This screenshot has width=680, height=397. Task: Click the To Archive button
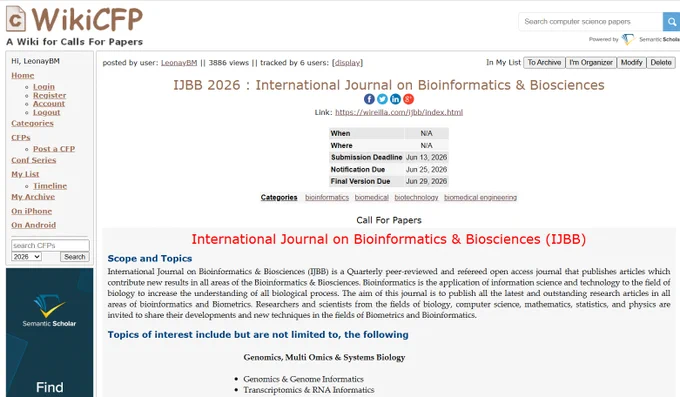pos(544,62)
